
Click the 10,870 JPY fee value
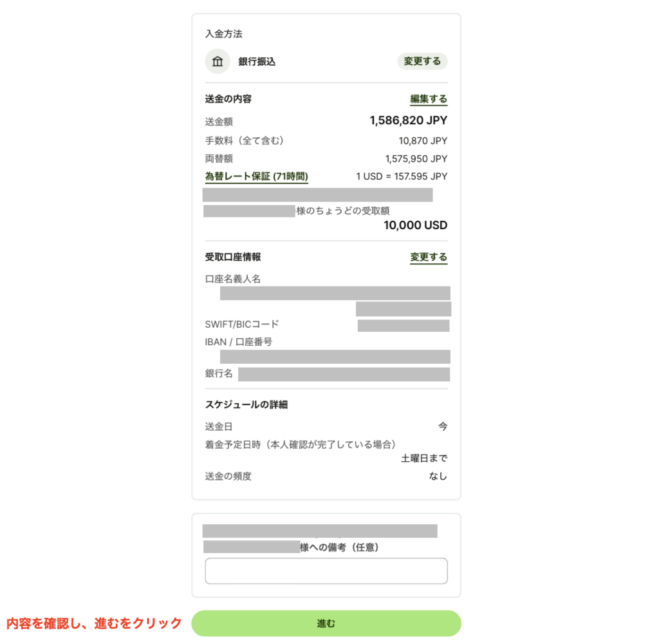click(x=423, y=140)
